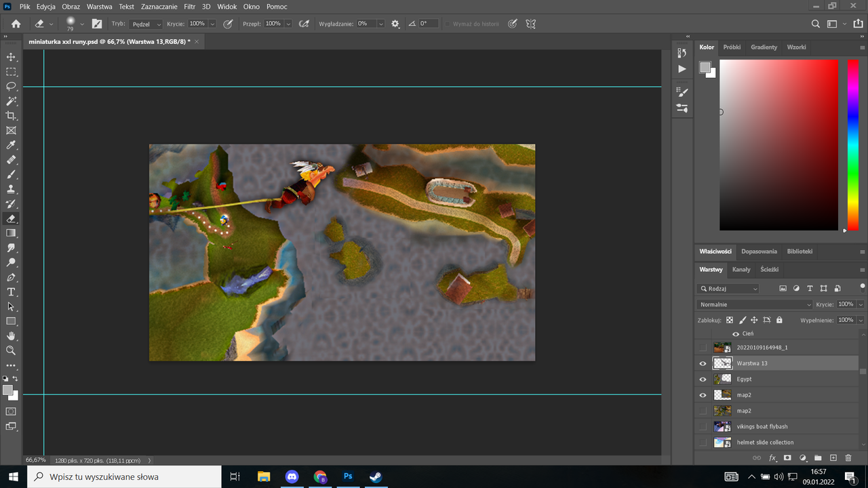Screen dimensions: 868x488
Task: Open the Wypełnienie fill arrow
Action: 861,320
